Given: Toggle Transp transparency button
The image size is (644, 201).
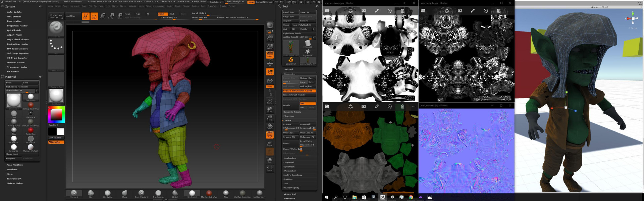Looking at the screenshot, I should [270, 143].
